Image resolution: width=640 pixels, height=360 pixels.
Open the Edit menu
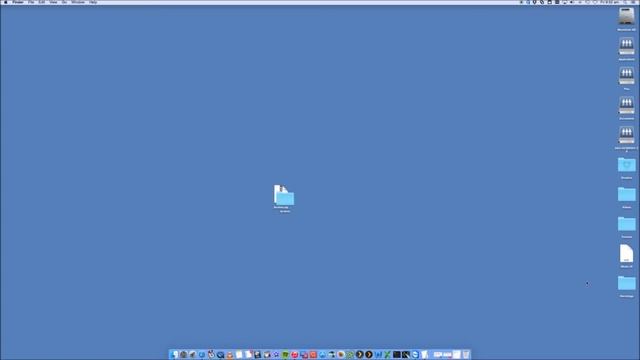tap(42, 2)
